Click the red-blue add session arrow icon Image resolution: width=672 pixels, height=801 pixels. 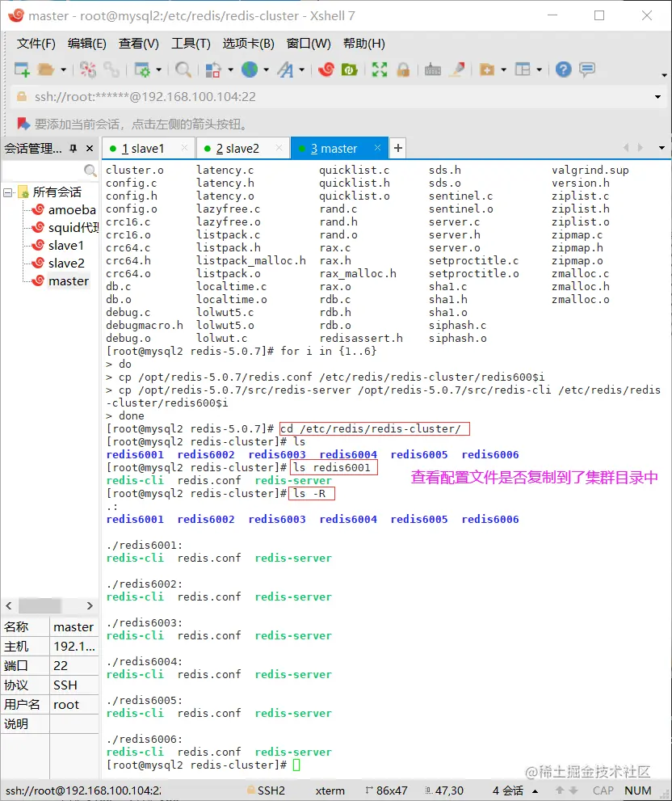pos(23,124)
